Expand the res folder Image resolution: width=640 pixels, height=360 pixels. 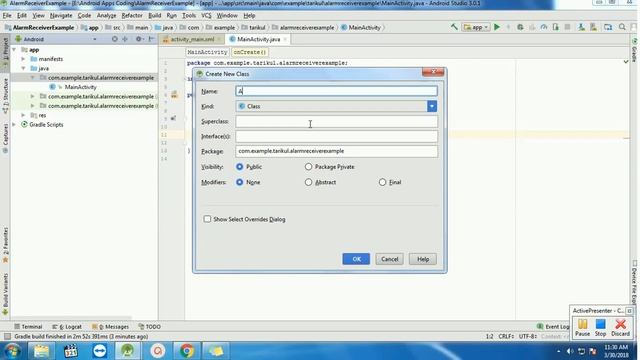coord(24,116)
